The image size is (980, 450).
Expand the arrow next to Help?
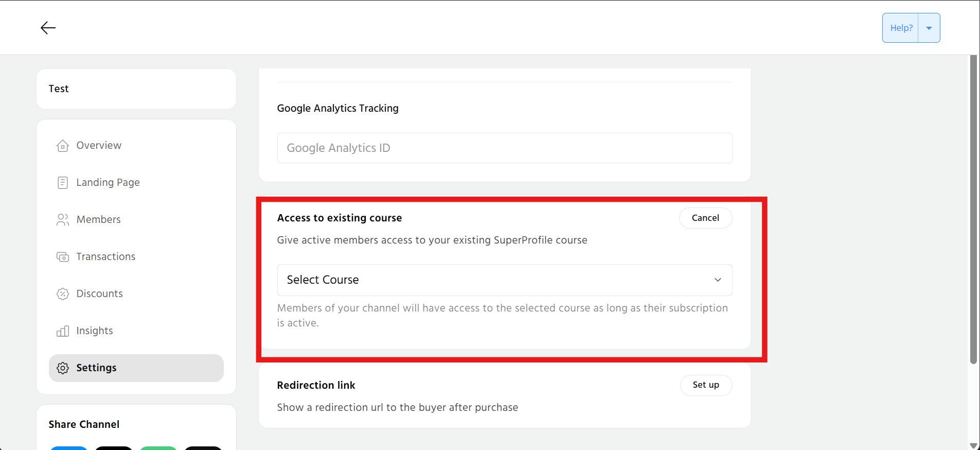tap(929, 28)
